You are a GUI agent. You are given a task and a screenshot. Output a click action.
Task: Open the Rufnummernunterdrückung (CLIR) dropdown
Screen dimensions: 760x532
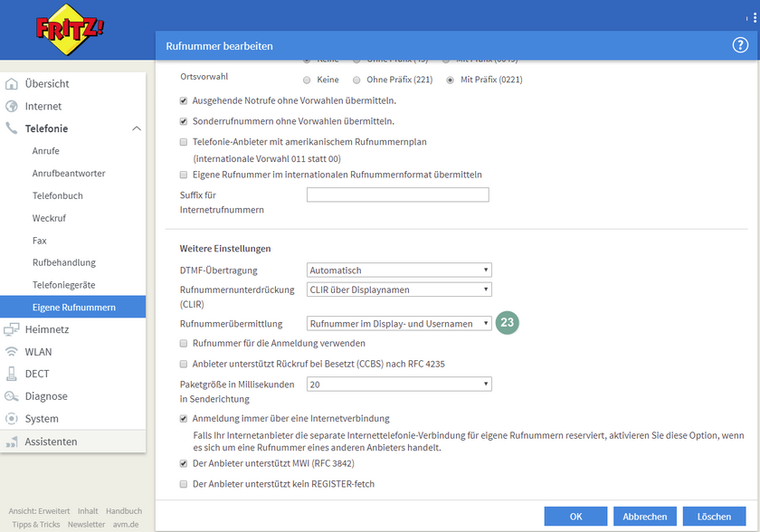coord(399,290)
